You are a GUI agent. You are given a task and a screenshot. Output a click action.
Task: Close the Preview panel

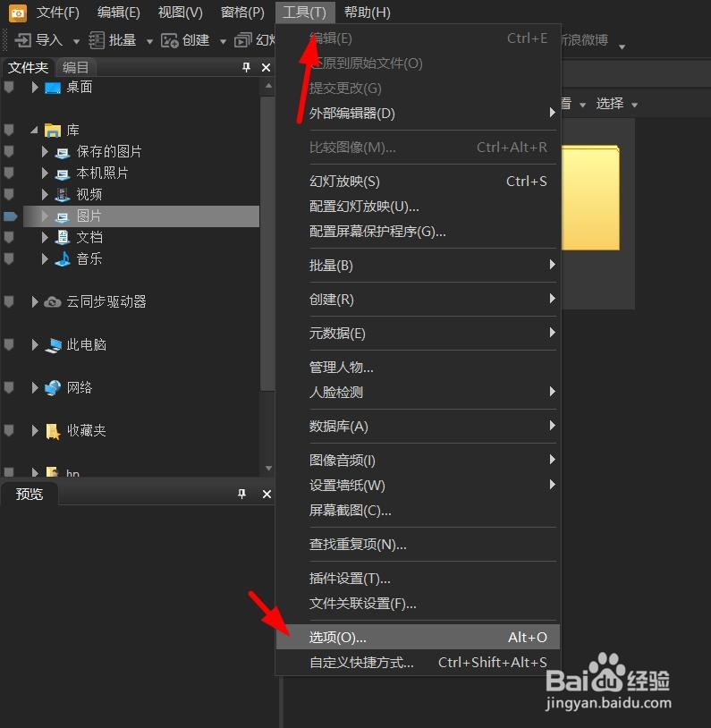[x=267, y=494]
